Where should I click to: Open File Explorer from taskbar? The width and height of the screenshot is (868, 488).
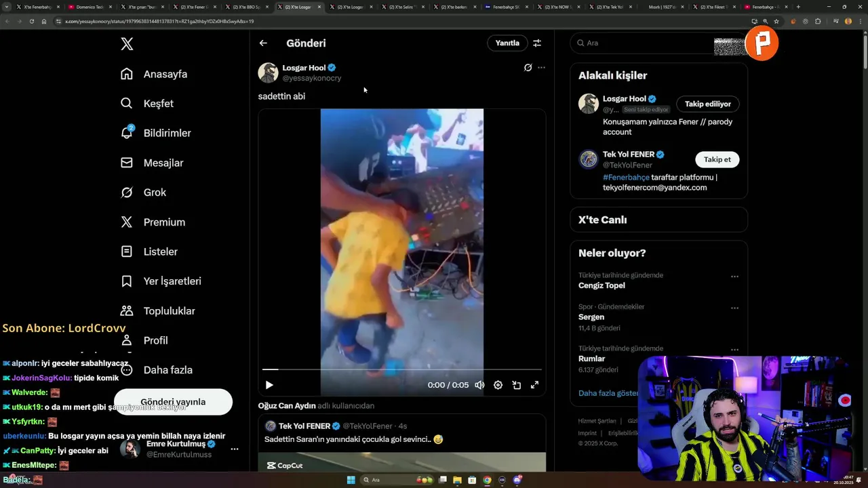(x=458, y=480)
